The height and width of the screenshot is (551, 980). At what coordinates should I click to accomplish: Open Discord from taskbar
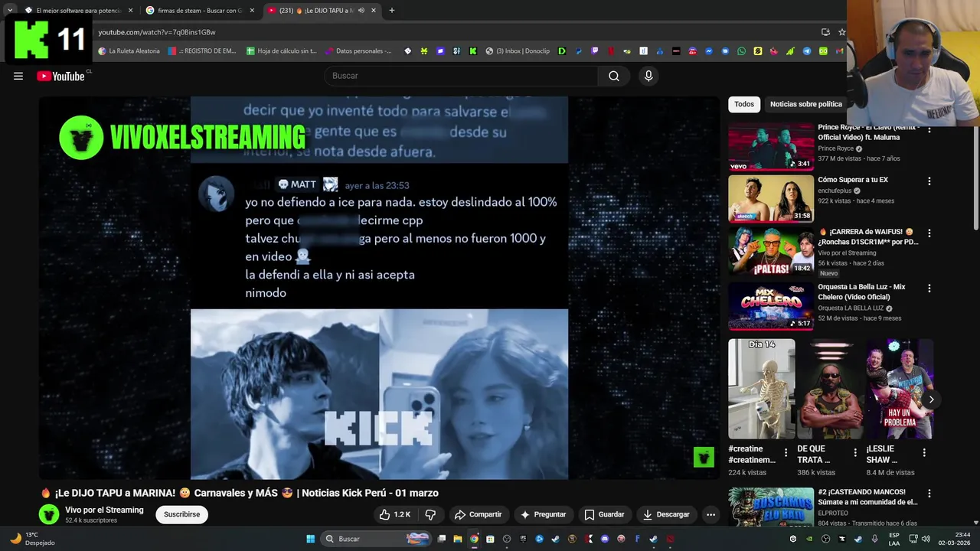[605, 539]
